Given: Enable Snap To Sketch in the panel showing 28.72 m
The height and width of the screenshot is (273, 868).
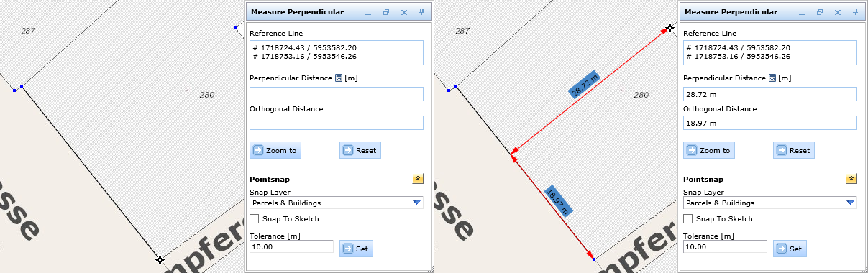Looking at the screenshot, I should pos(688,219).
